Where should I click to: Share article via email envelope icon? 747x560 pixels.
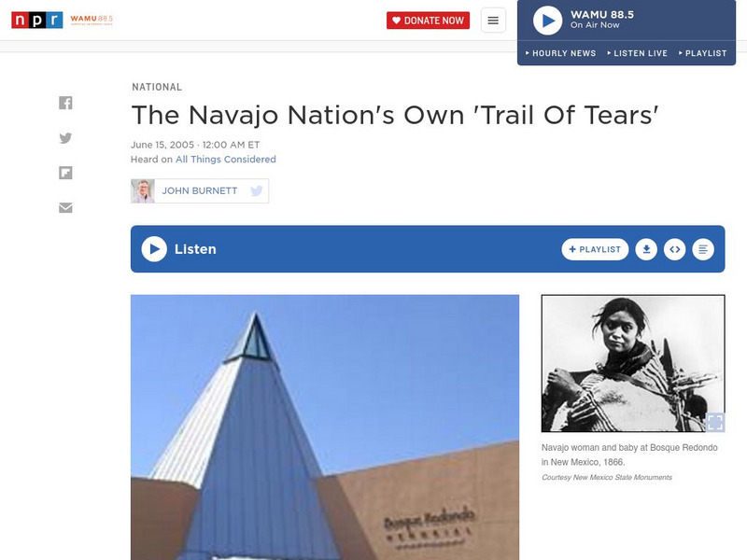(x=65, y=207)
